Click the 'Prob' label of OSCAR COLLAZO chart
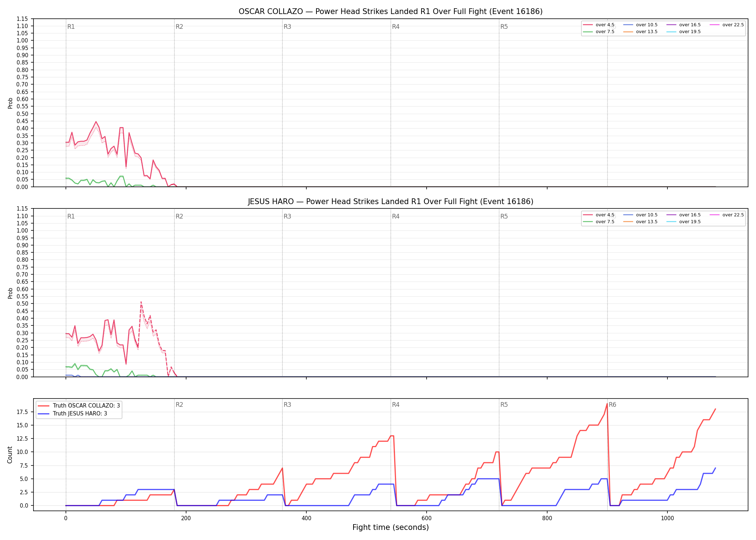Screen dimensions: 756x540 click(10, 103)
